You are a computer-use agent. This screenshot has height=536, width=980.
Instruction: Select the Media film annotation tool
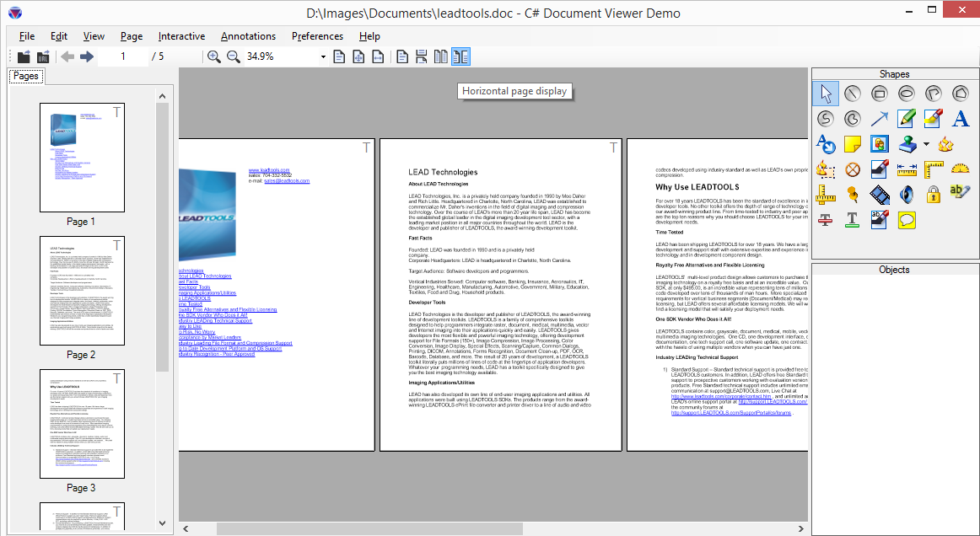tap(880, 195)
